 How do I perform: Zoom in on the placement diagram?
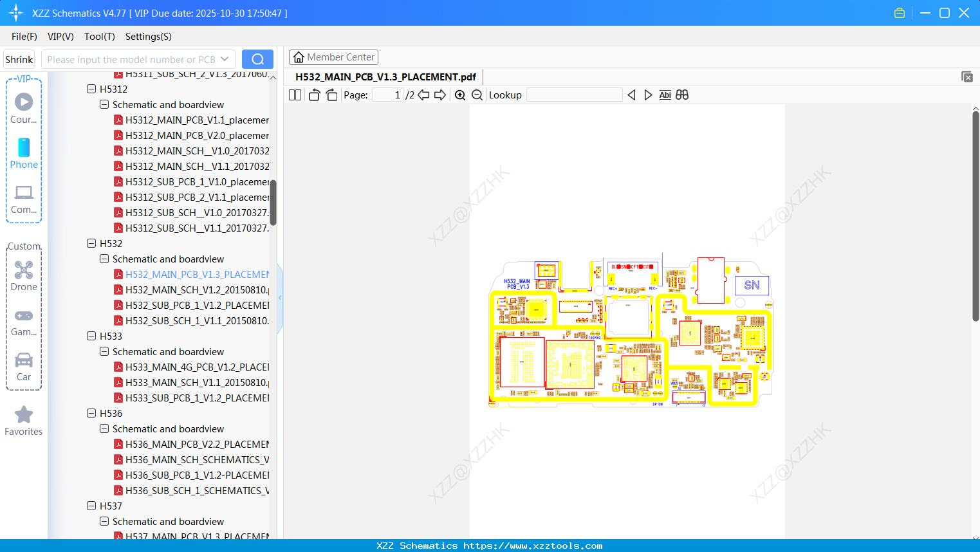pyautogui.click(x=460, y=95)
